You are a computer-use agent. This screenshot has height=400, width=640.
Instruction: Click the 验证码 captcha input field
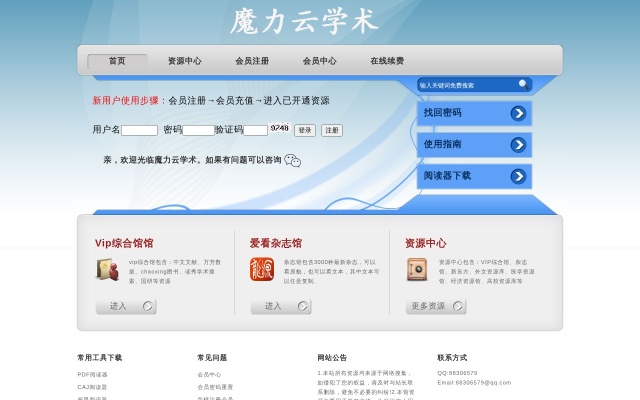pos(255,130)
